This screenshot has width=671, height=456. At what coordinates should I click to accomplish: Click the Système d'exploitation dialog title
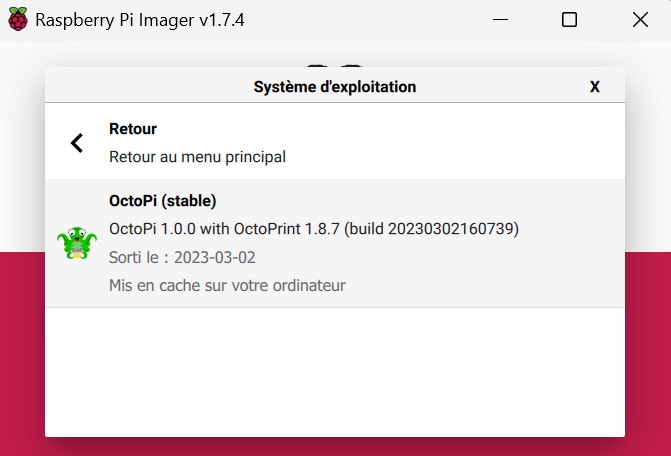tap(335, 87)
